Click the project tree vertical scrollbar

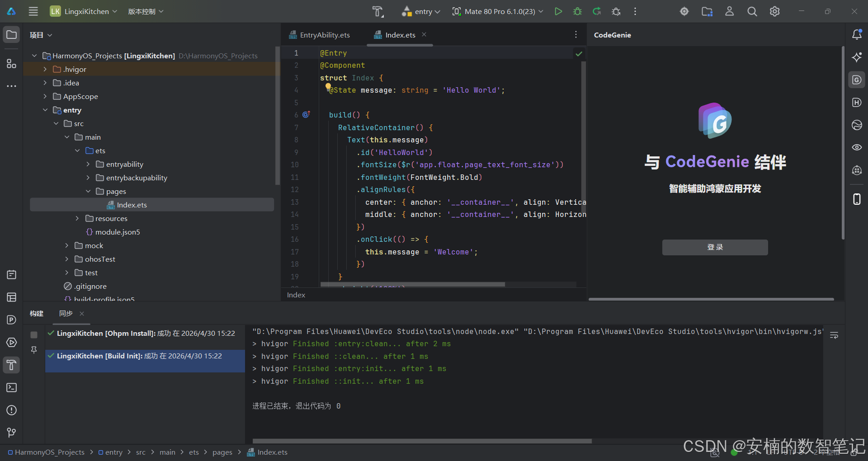[x=277, y=115]
